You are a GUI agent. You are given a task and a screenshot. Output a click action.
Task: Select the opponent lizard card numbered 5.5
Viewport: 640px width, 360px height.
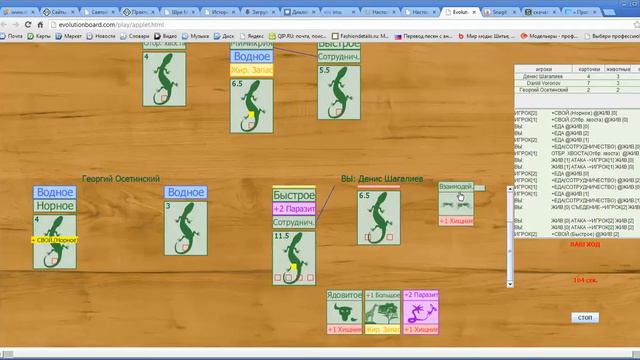[339, 92]
